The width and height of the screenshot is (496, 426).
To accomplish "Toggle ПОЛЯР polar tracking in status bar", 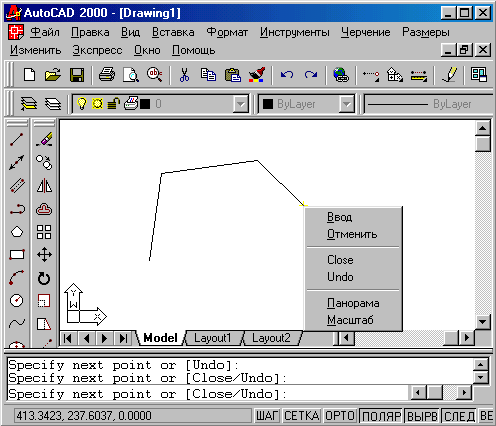I will 381,416.
